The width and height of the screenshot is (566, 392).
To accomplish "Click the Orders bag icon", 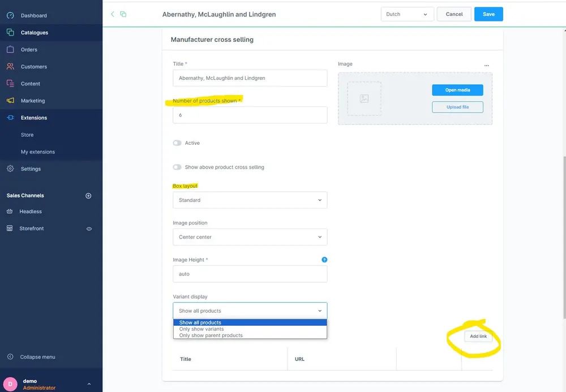I will pos(10,49).
